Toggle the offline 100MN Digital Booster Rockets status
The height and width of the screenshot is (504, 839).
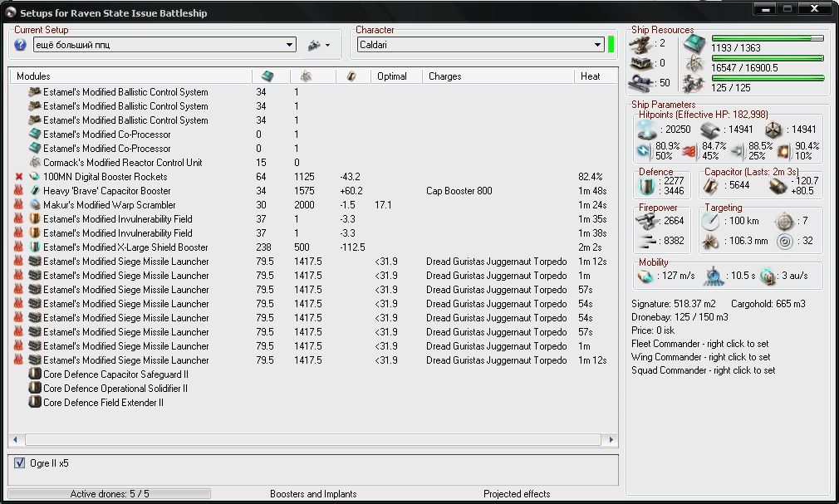(x=19, y=177)
